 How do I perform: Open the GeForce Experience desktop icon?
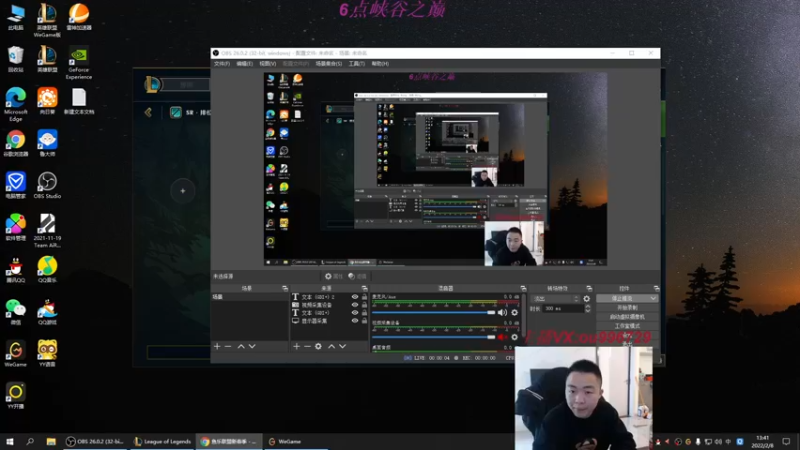click(x=79, y=63)
